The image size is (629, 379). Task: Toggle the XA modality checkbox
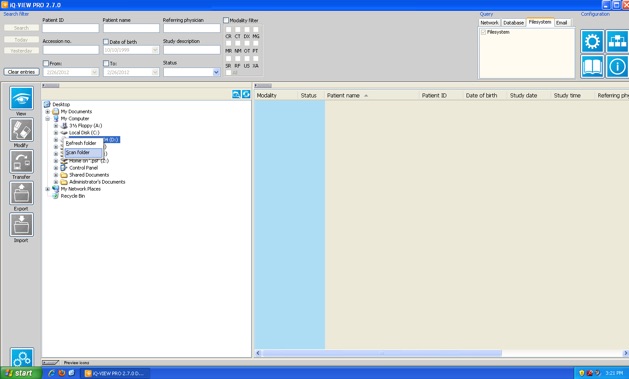256,59
